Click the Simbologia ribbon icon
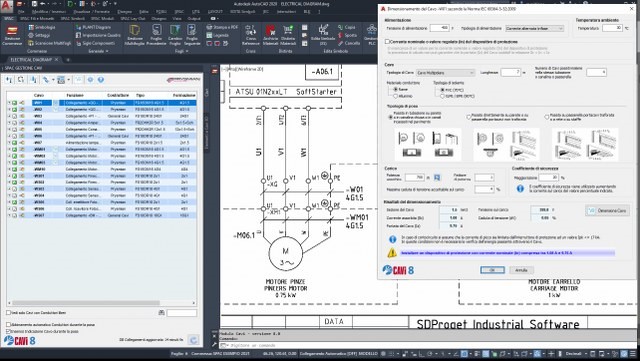The image size is (640, 361). 31,27
